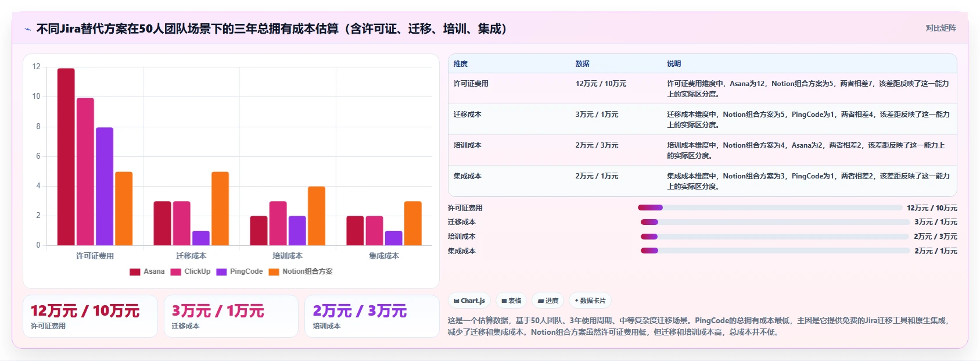Click the chart title about Jira替代方案
This screenshot has width=980, height=361.
point(272,28)
